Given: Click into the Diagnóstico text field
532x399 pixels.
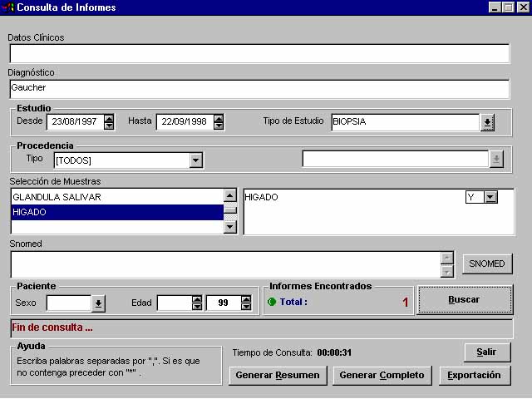Looking at the screenshot, I should pyautogui.click(x=259, y=88).
